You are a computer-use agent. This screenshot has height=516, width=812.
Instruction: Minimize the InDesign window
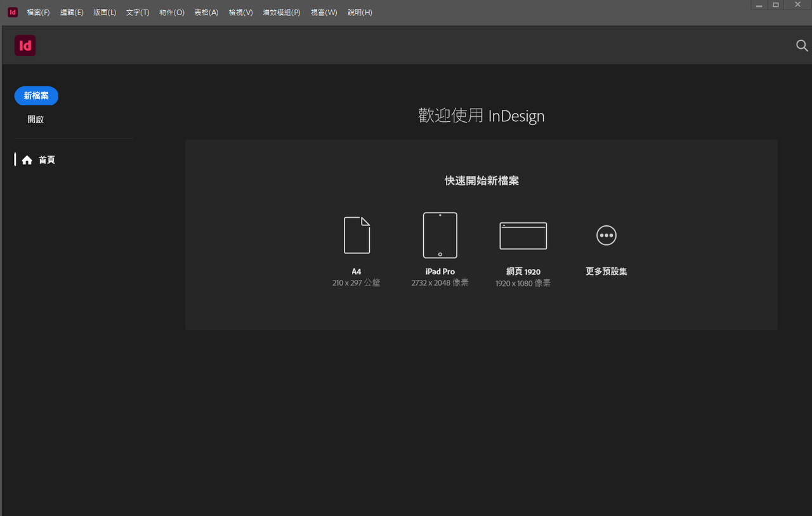point(759,5)
